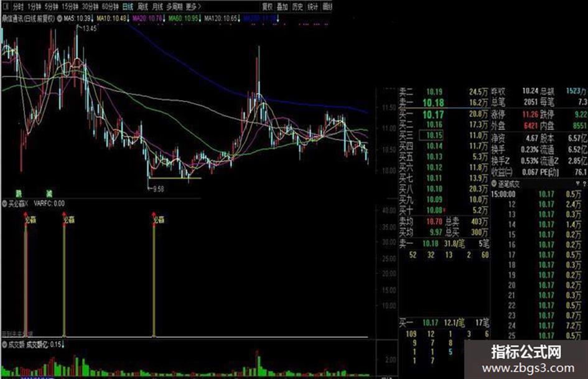The width and height of the screenshot is (588, 379).
Task: Open the 成交额 indicator panel dropdown icon
Action: 5,345
